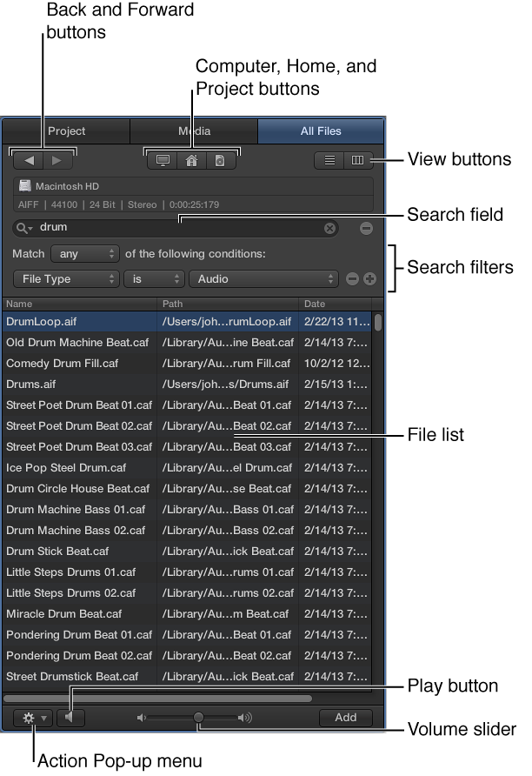Go forward with the Forward arrow button
The height and width of the screenshot is (776, 532).
tap(57, 160)
